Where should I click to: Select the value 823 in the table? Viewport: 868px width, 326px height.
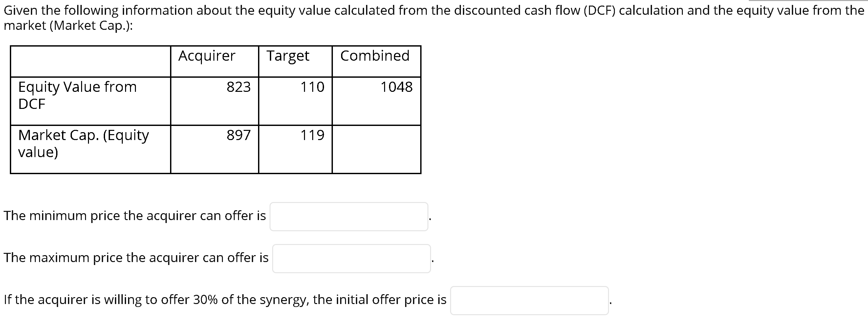pos(238,87)
